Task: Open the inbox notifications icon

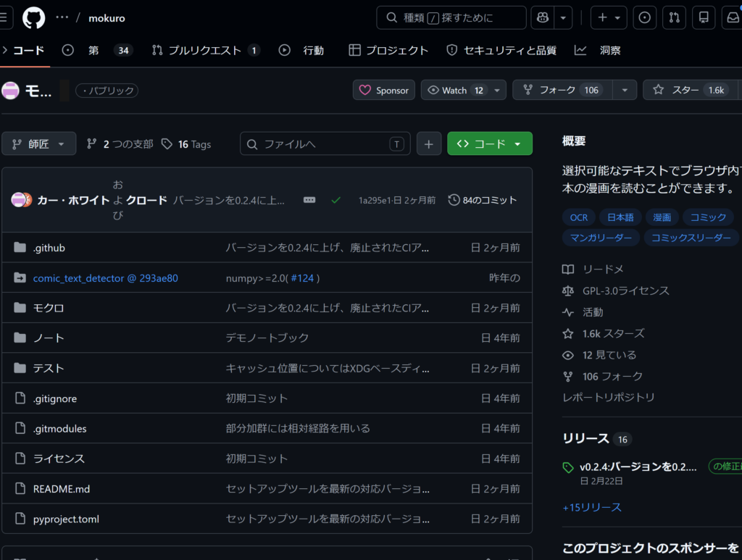Action: (x=732, y=18)
